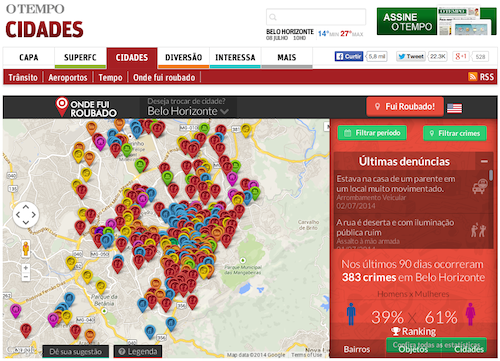Click the Facebook count 5,8 mil
500x361 pixels.
click(377, 56)
